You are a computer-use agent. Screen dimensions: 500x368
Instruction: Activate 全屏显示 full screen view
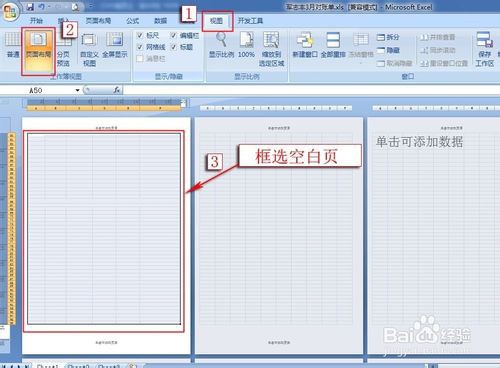coord(115,45)
